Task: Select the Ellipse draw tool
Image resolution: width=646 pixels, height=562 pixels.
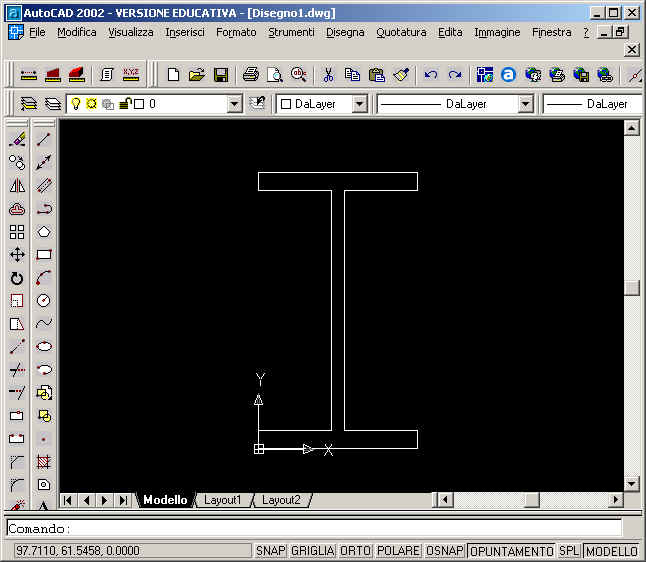Action: tap(43, 347)
